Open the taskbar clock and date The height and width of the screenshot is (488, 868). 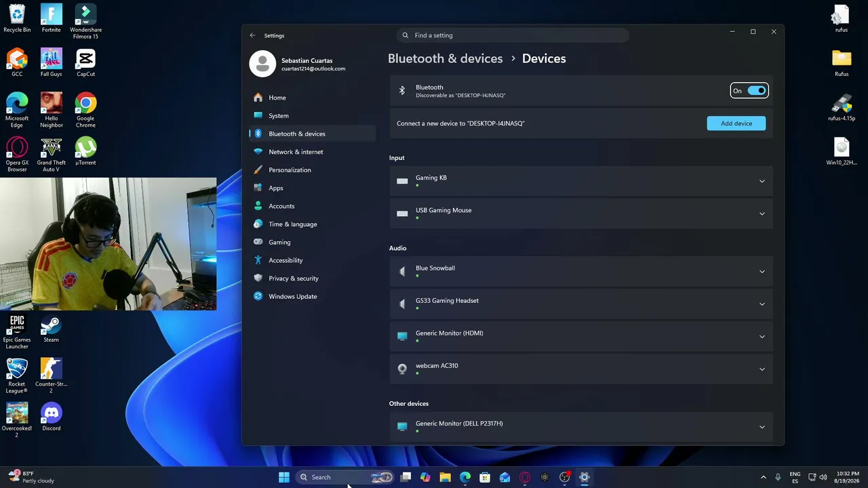tap(848, 477)
